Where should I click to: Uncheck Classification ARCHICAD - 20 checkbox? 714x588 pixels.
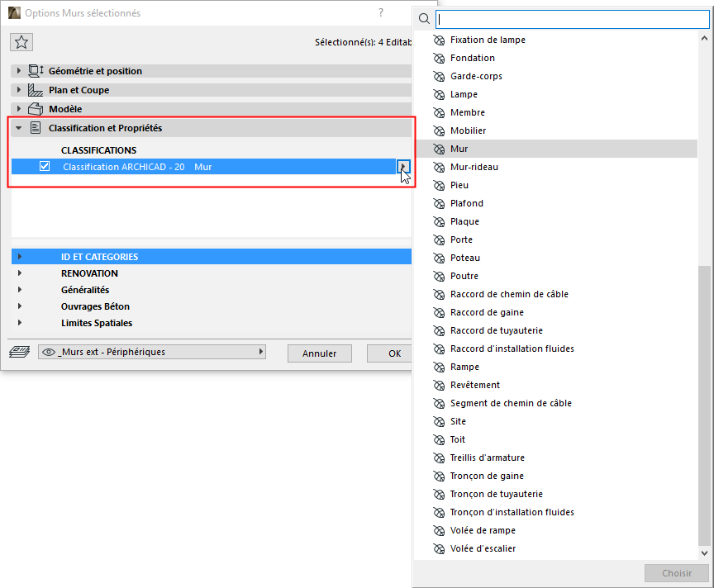coord(45,166)
